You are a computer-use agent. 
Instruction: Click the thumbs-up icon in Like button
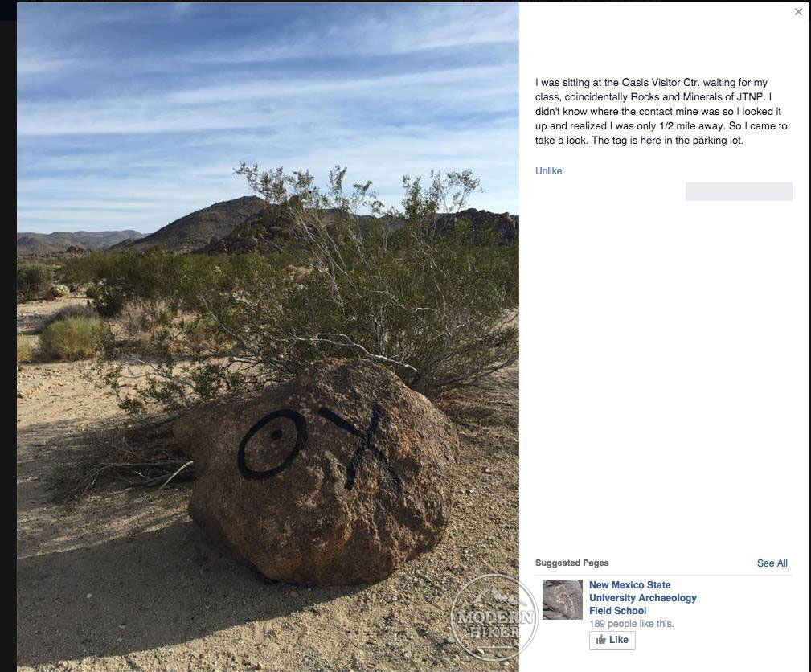(600, 640)
